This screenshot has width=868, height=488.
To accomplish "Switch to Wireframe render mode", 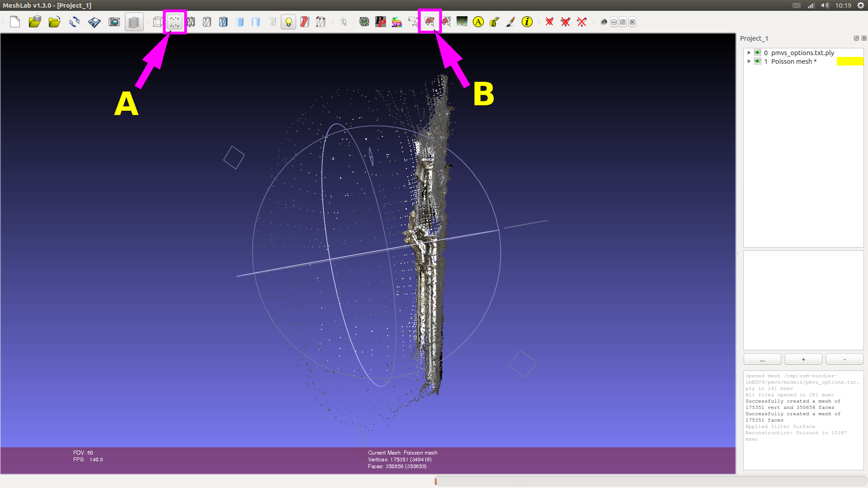I will [191, 22].
